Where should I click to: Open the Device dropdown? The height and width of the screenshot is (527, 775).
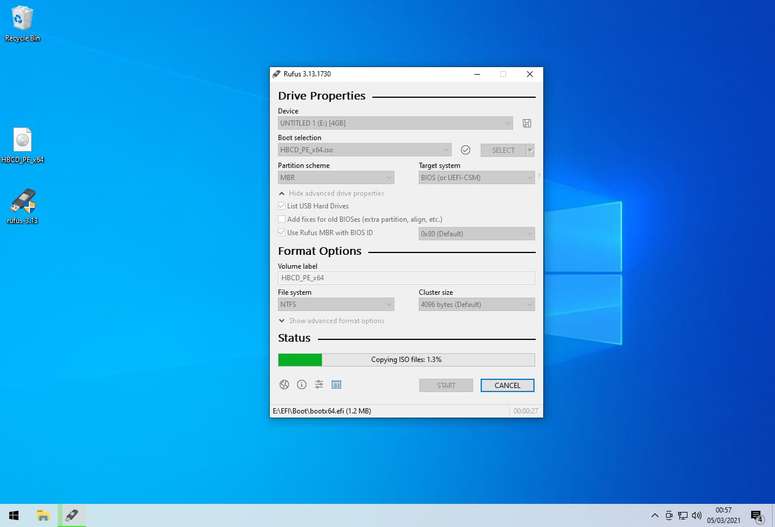[x=395, y=123]
